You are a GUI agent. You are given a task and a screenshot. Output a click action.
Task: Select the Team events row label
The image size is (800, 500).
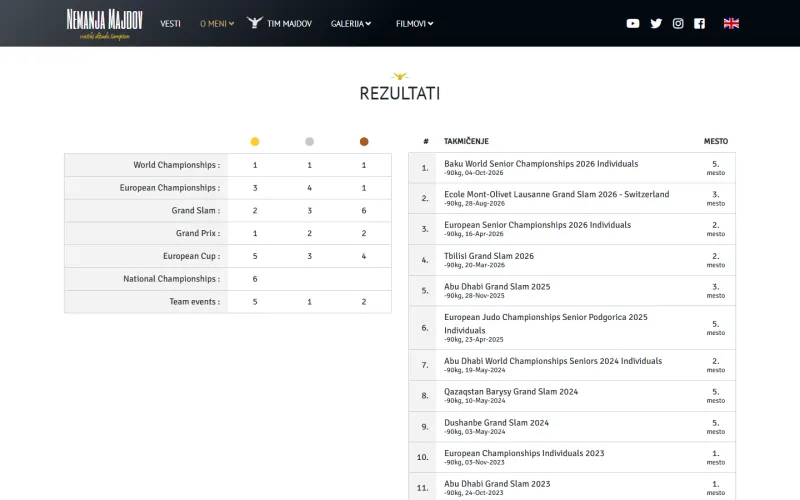click(194, 302)
